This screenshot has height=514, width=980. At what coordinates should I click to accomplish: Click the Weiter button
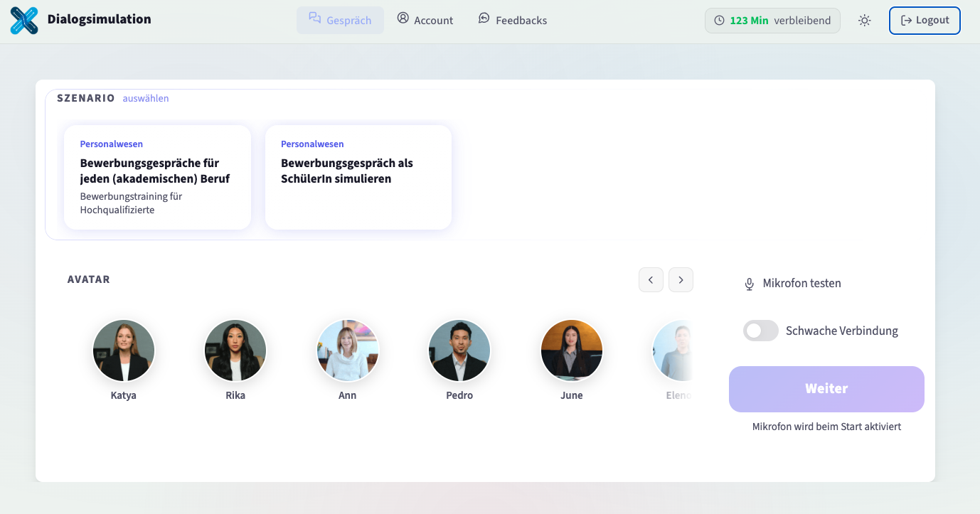pos(826,389)
